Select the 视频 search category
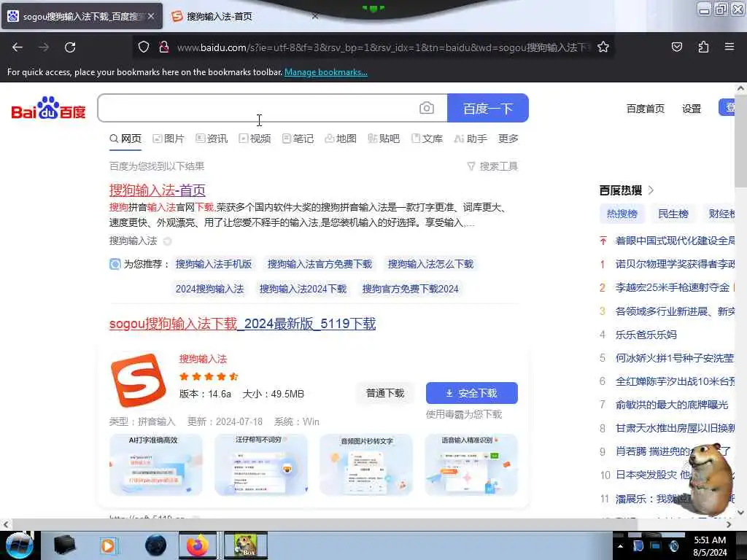The height and width of the screenshot is (560, 747). [255, 139]
